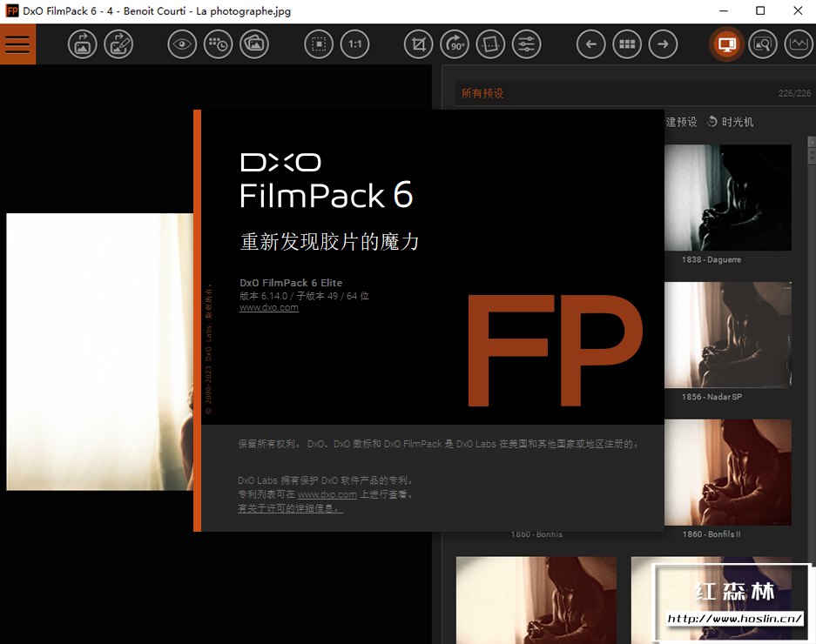
Task: Open the horizon straighten tool
Action: [491, 44]
